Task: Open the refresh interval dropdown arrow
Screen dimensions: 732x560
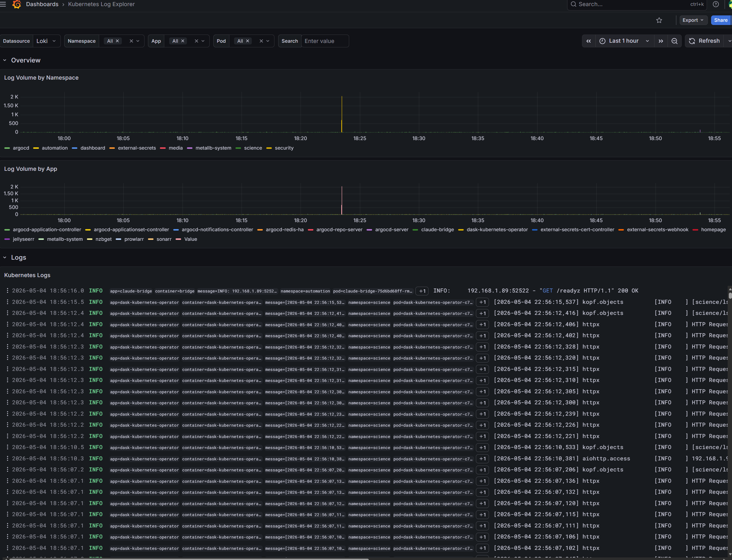Action: pyautogui.click(x=729, y=41)
